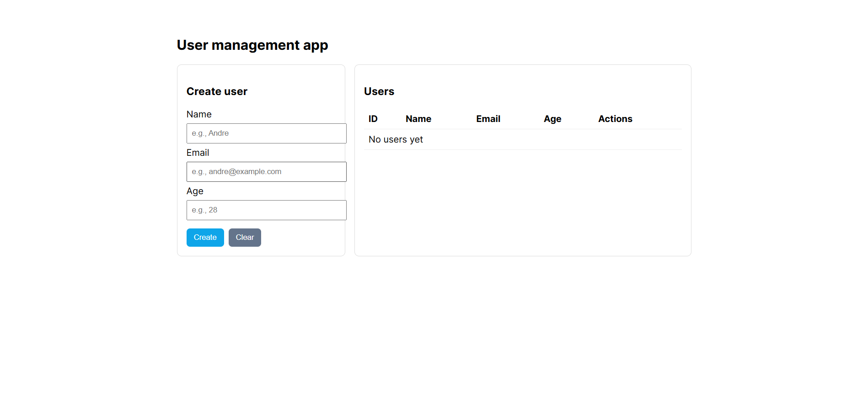Click the "Users" panel heading
This screenshot has height=408, width=868.
point(379,91)
